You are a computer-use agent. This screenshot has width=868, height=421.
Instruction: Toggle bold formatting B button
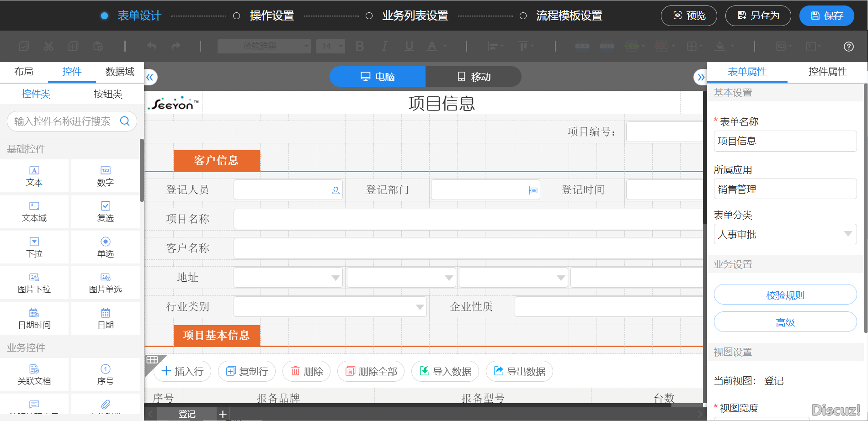360,46
